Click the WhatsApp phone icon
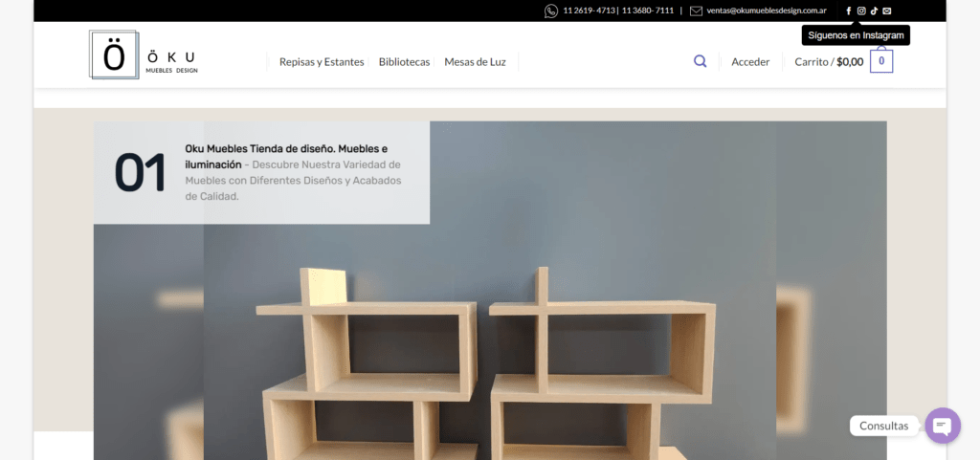The height and width of the screenshot is (460, 980). click(x=551, y=11)
